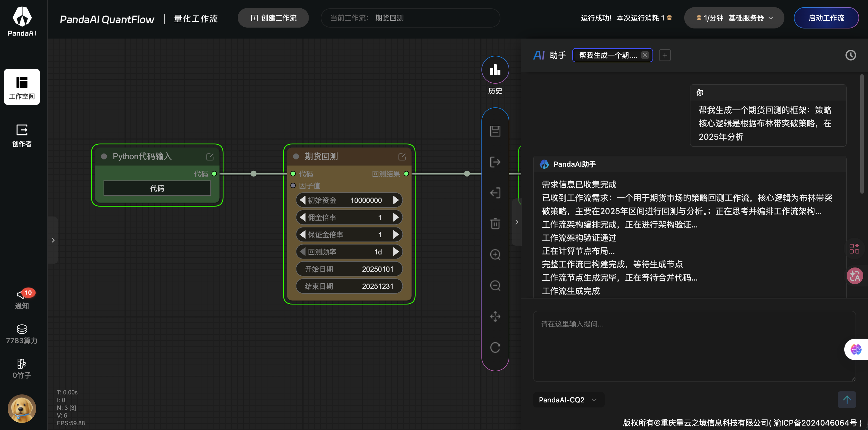Screen dimensions: 868x430
Task: Open the 0竹子 bamboo balance
Action: point(22,369)
